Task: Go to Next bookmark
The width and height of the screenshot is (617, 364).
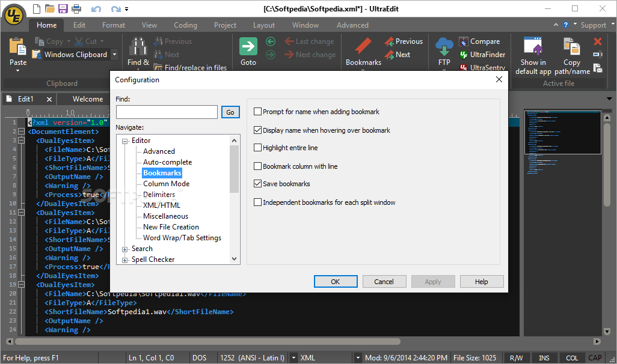Action: pos(398,55)
